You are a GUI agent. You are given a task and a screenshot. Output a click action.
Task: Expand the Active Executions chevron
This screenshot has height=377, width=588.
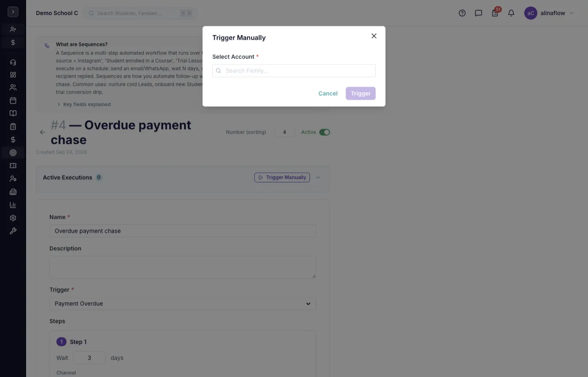click(318, 178)
